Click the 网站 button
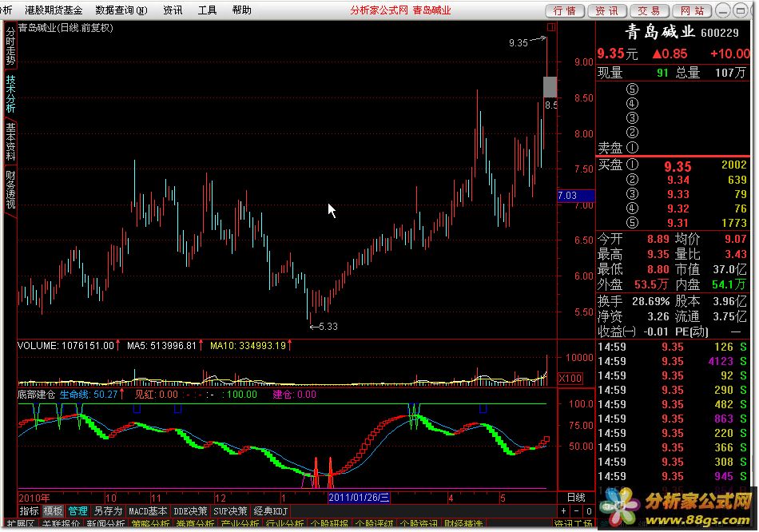The width and height of the screenshot is (759, 532). pos(692,10)
